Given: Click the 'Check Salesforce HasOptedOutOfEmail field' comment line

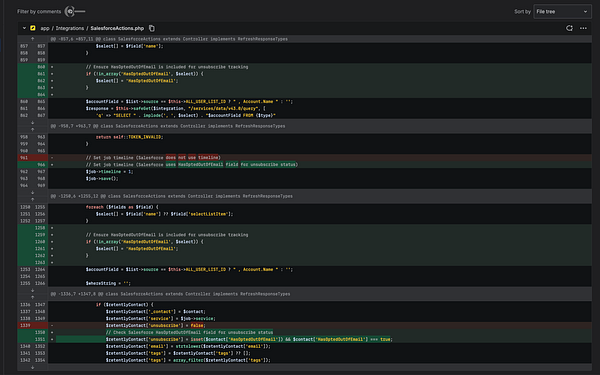Looking at the screenshot, I should [189, 333].
